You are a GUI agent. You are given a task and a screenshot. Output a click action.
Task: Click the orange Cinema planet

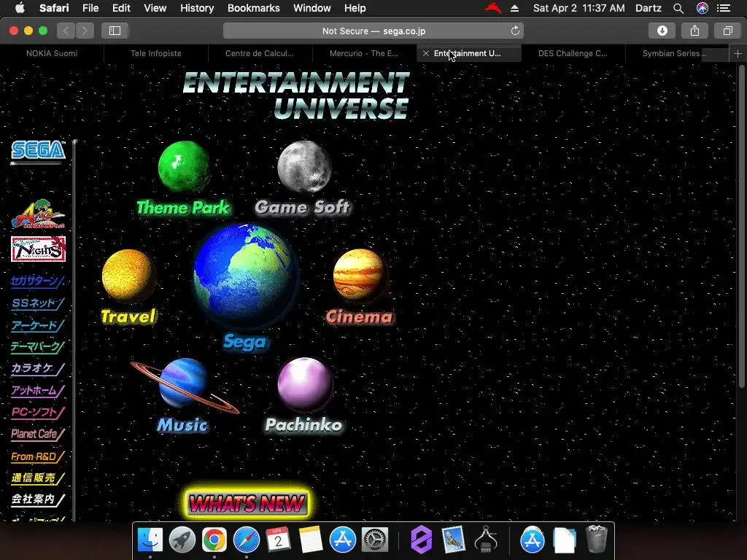point(360,275)
